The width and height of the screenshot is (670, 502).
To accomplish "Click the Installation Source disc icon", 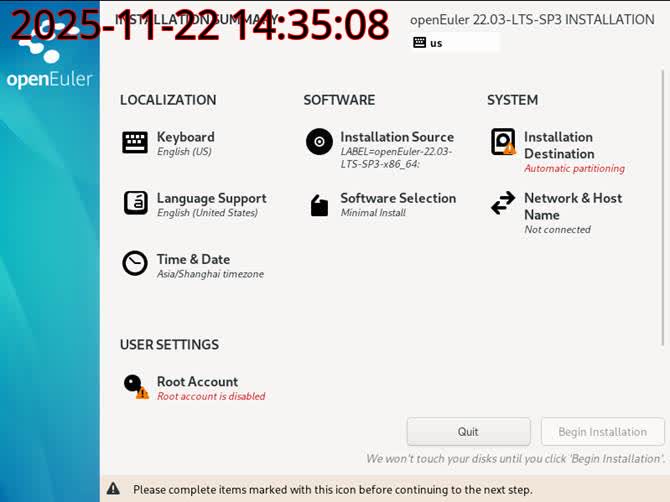I will [x=319, y=142].
